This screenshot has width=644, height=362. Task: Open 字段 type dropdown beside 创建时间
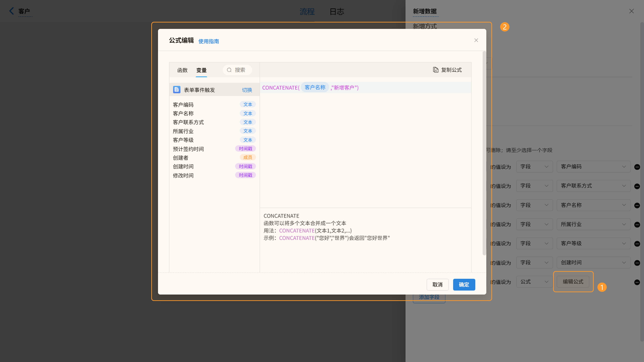tap(534, 263)
